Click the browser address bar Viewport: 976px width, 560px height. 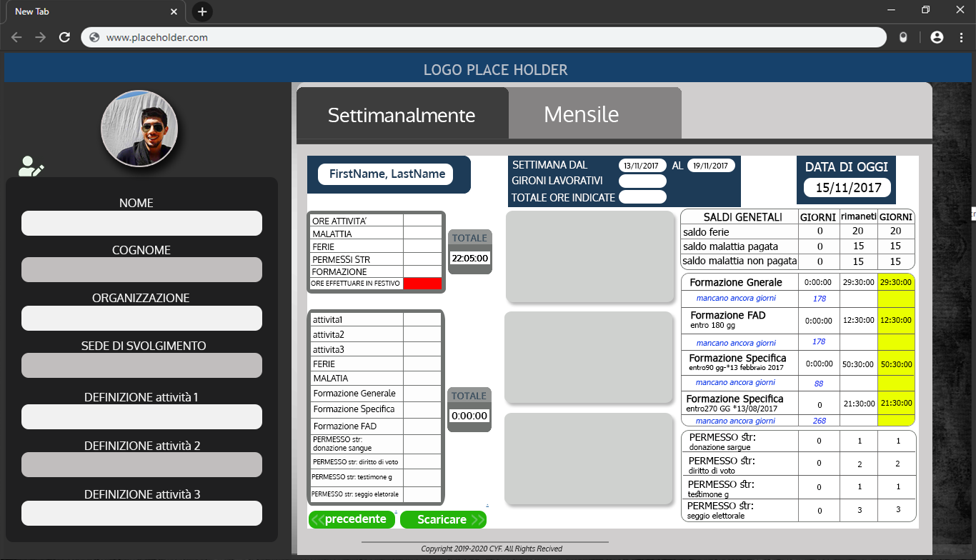click(484, 37)
